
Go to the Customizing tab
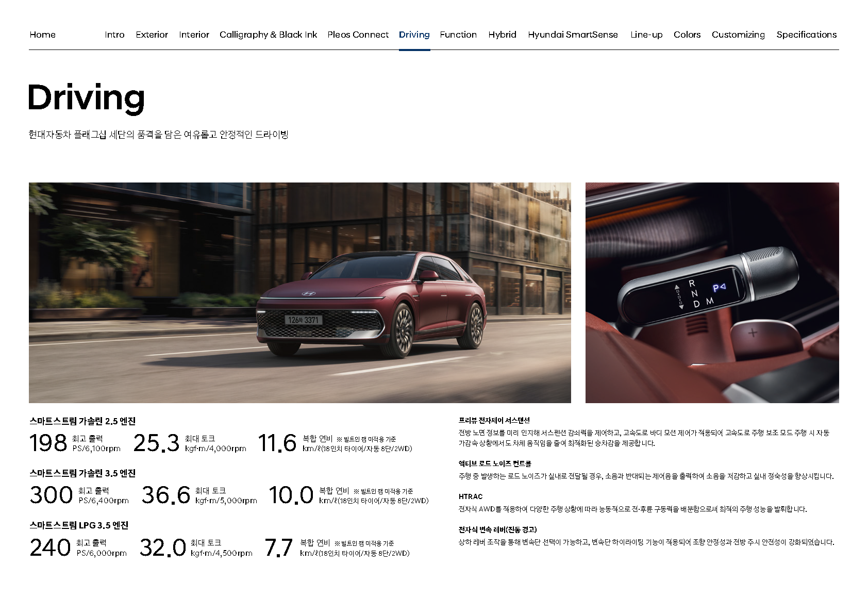(738, 35)
